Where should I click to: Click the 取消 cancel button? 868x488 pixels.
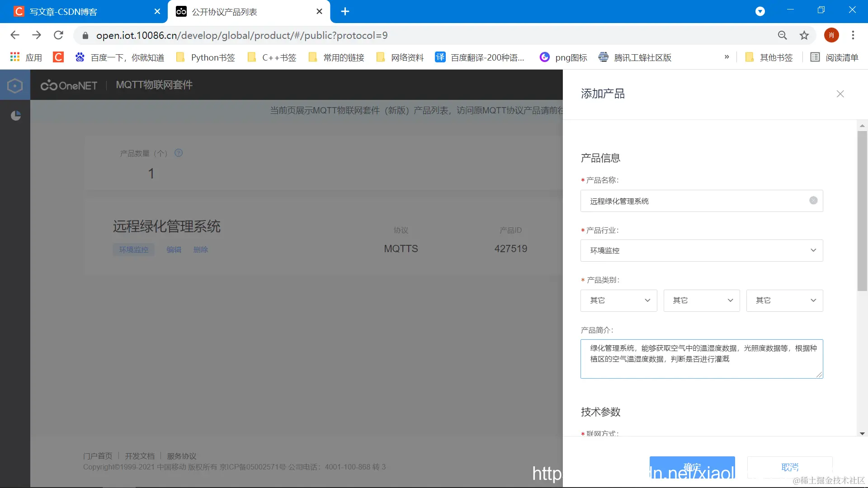coord(789,467)
